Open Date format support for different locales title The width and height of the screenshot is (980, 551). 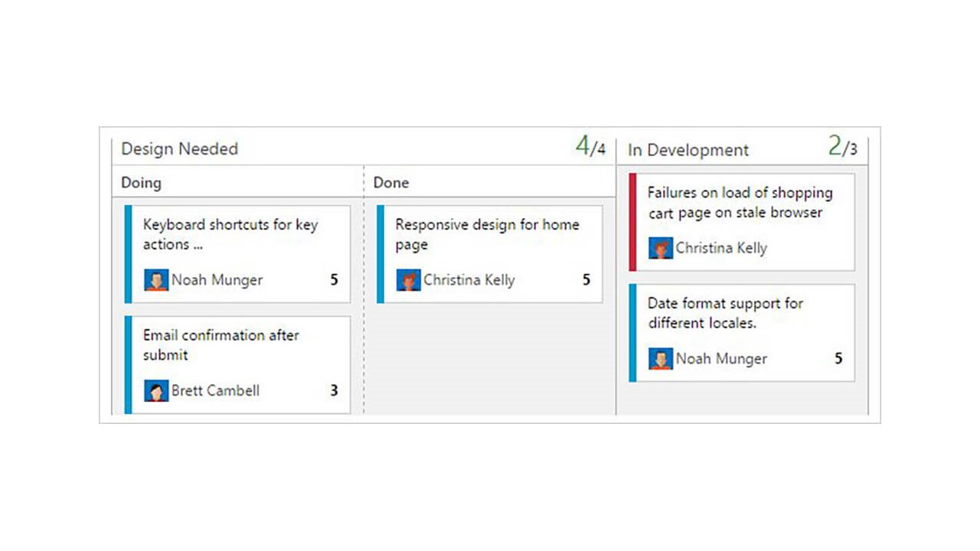click(x=725, y=313)
